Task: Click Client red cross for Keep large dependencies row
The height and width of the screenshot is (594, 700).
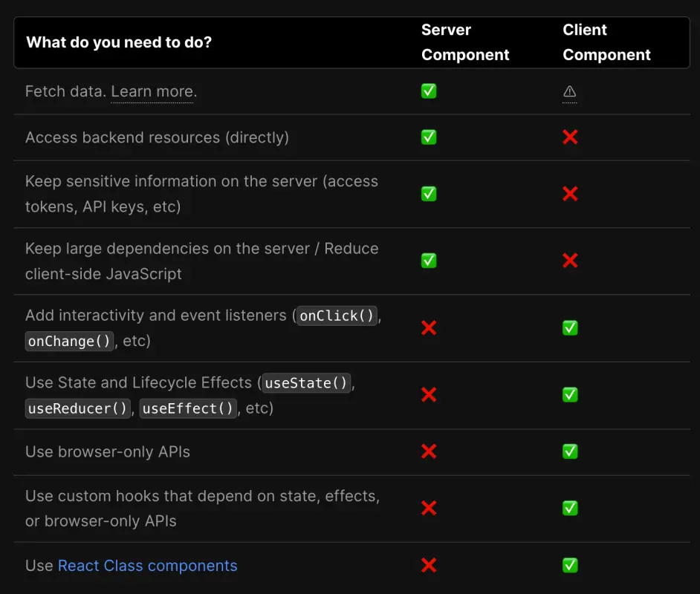Action: [x=570, y=261]
